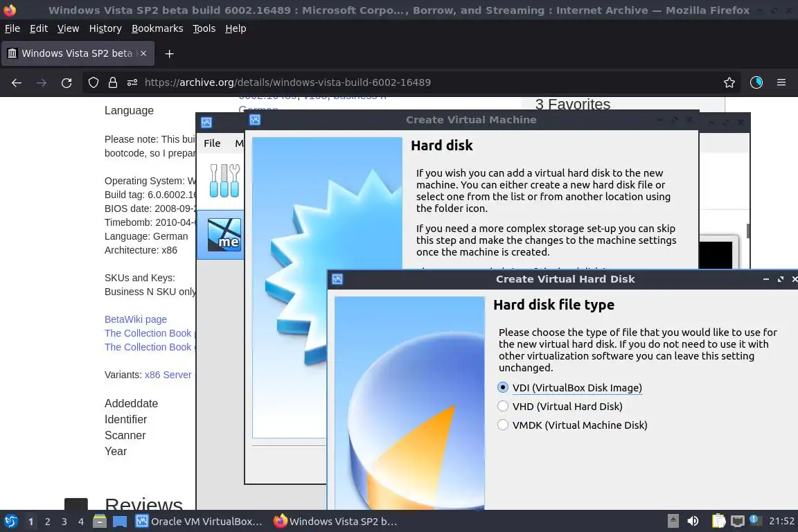Viewport: 798px width, 532px height.
Task: Click the Create Virtual Hard Disk title icon
Action: tap(337, 279)
